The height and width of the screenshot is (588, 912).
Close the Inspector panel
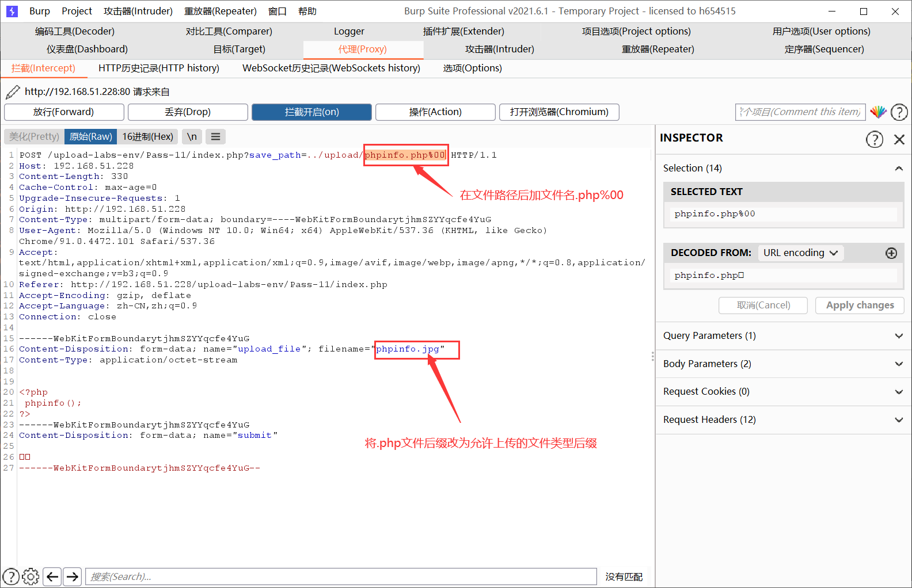(x=899, y=139)
